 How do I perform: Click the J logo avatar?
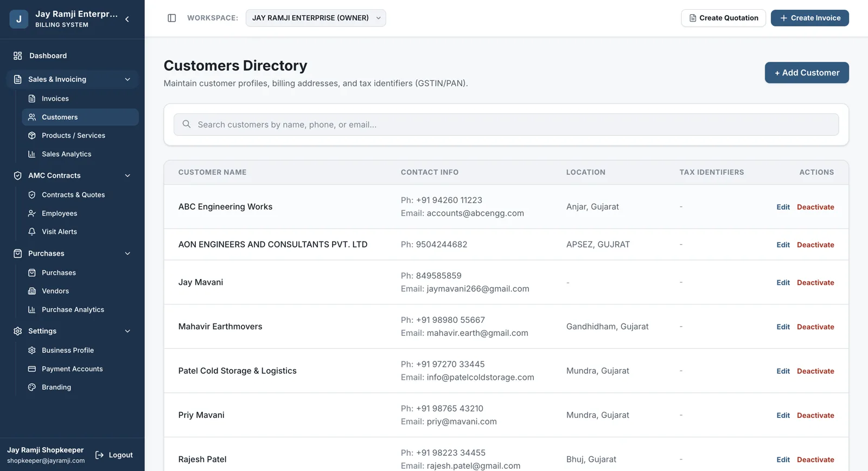point(19,19)
